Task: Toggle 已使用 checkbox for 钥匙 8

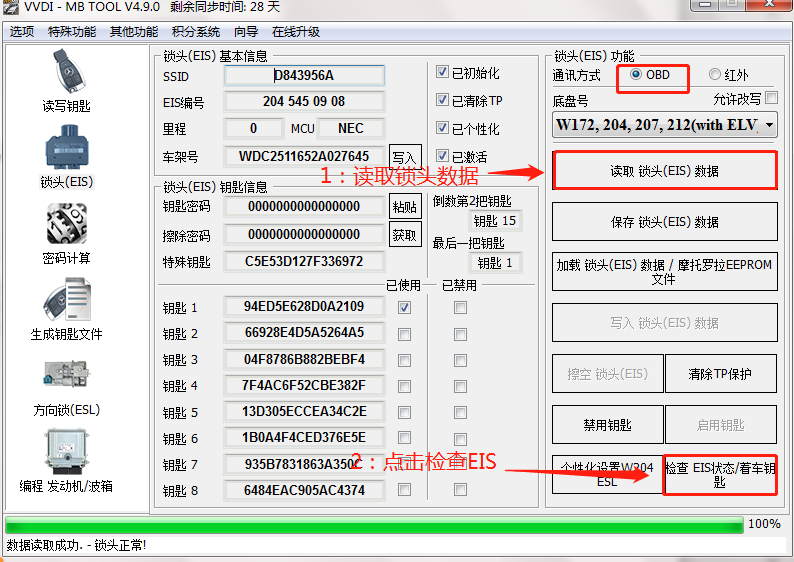Action: 404,490
